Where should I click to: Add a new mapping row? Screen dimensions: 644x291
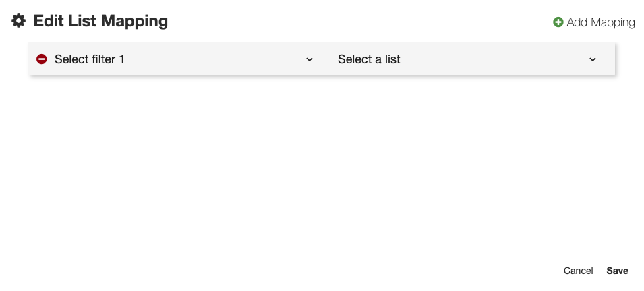coord(594,22)
